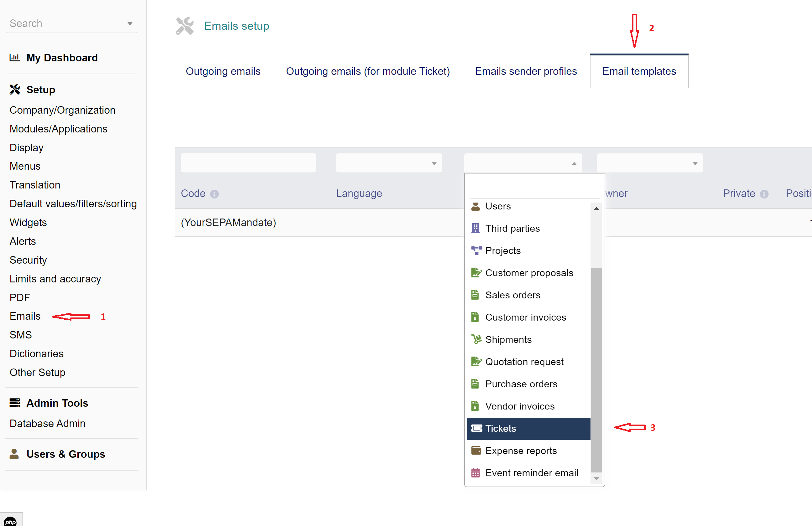Image resolution: width=812 pixels, height=526 pixels.
Task: Open the Emails sender profiles tab
Action: (x=526, y=71)
